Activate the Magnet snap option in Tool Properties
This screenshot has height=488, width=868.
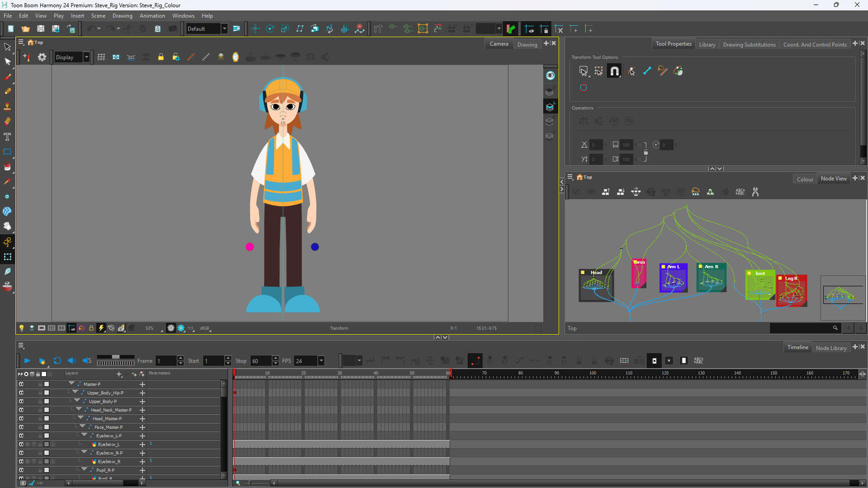(614, 71)
